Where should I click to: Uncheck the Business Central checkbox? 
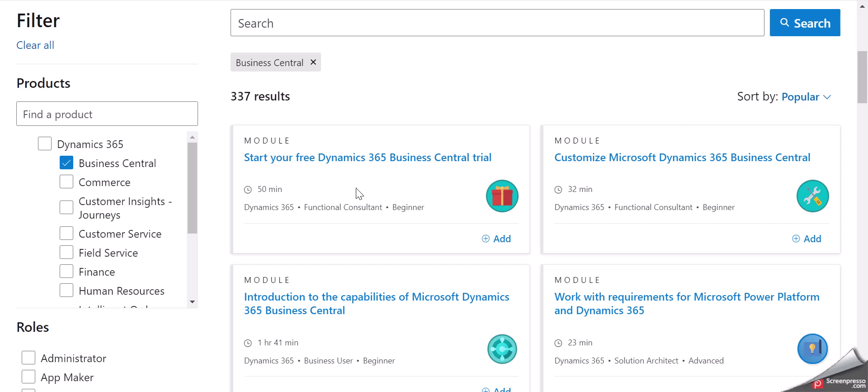(x=66, y=163)
